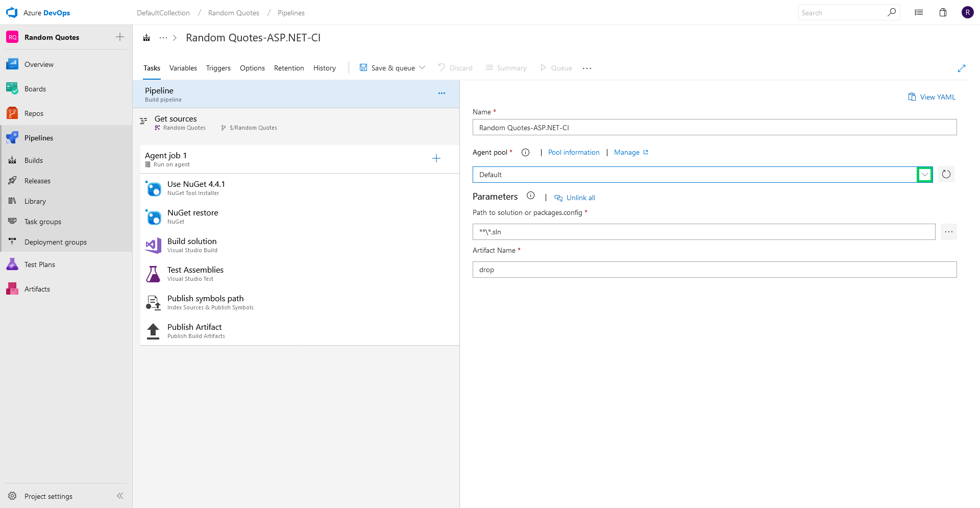Click the Agent pool info icon
Image resolution: width=980 pixels, height=508 pixels.
point(525,152)
